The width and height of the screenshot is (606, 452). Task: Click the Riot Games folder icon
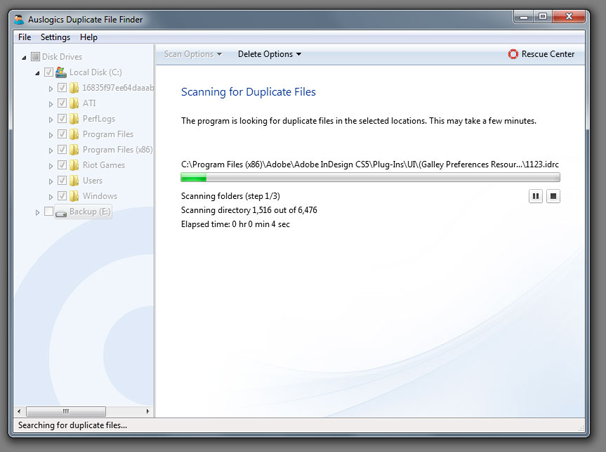pos(75,165)
